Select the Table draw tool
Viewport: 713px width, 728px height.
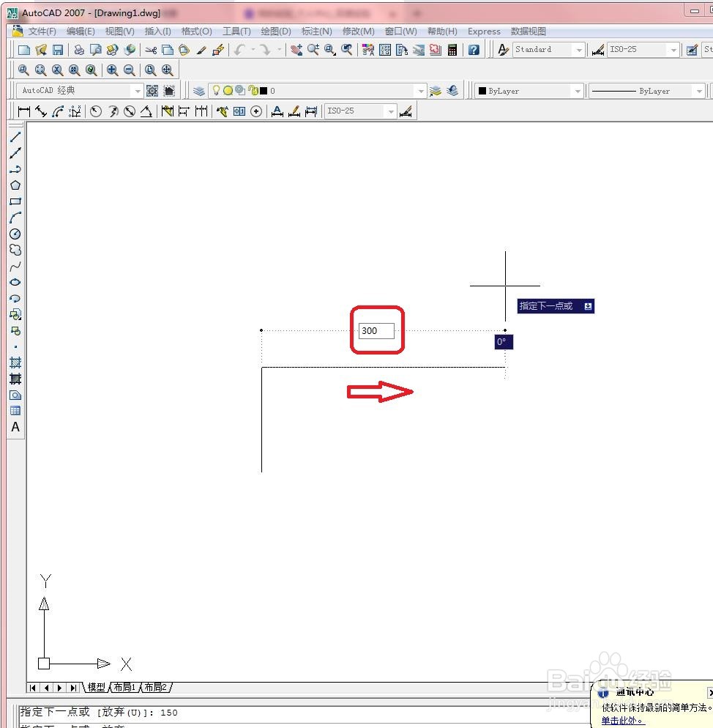click(x=15, y=411)
